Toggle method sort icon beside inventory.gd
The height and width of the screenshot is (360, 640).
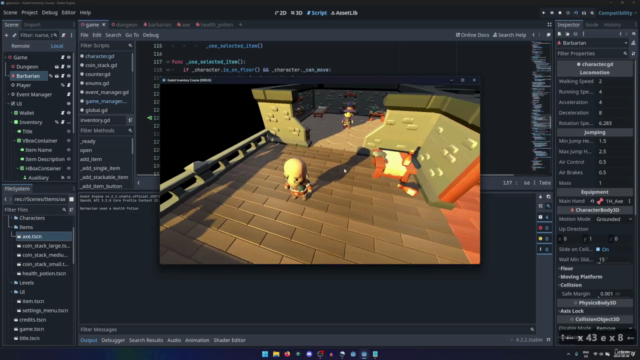(x=130, y=120)
